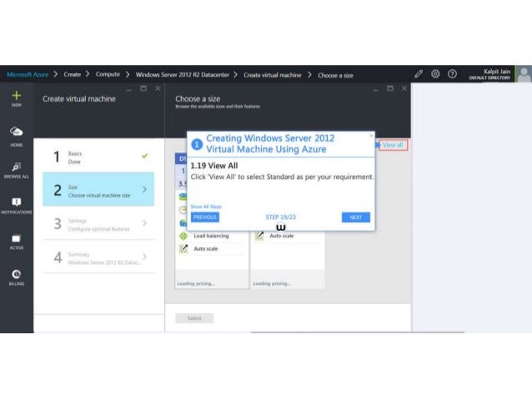
Task: Go to Create virtual machine breadcrumb
Action: click(x=272, y=75)
